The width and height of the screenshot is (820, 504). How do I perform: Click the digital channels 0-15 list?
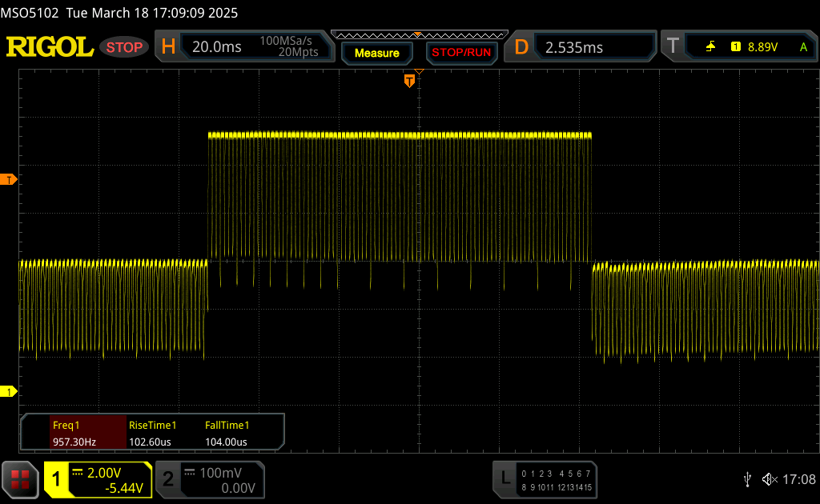[x=557, y=481]
